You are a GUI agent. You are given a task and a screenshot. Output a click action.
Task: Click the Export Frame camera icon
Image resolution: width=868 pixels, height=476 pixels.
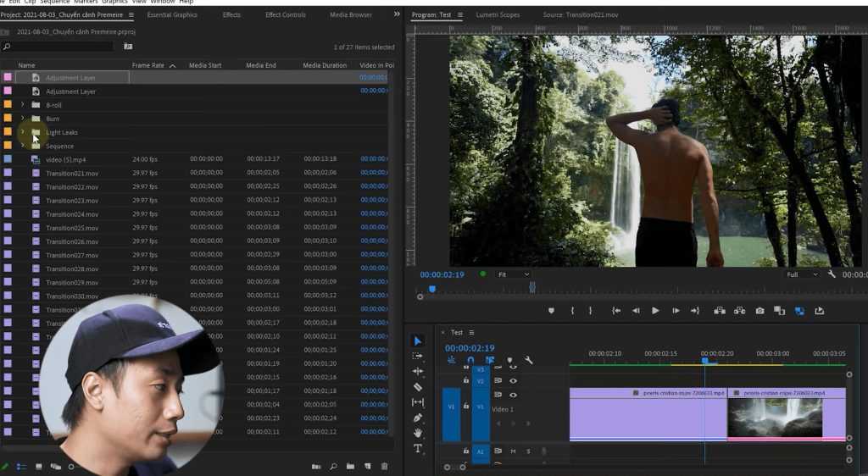759,311
